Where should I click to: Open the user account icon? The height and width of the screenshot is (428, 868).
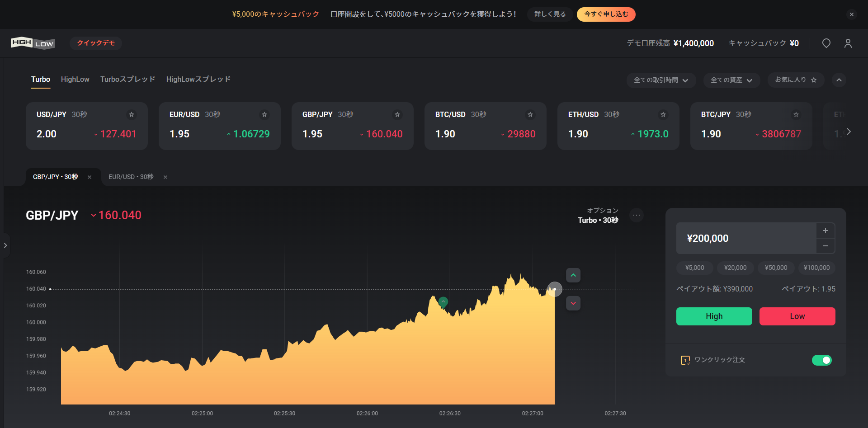pos(848,43)
